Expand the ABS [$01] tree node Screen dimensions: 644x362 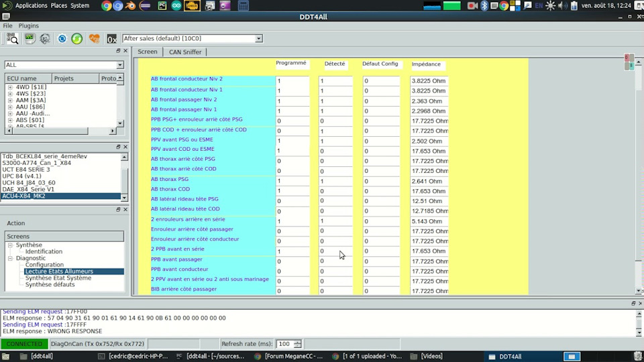tap(10, 120)
